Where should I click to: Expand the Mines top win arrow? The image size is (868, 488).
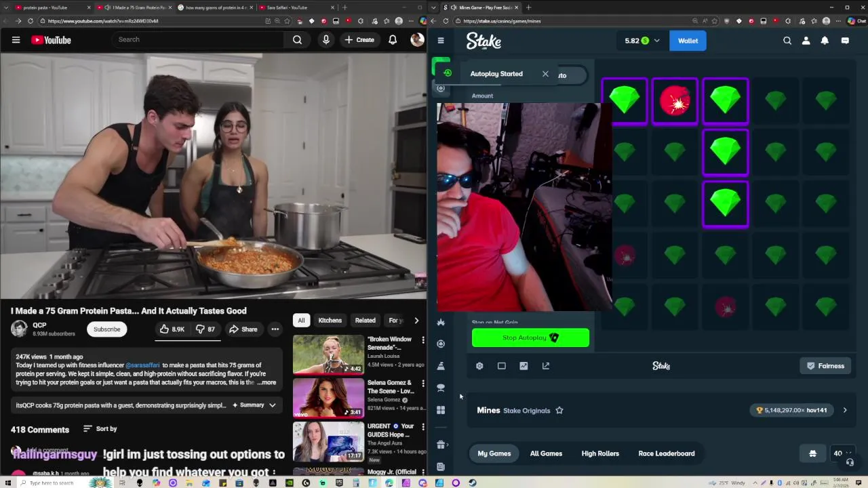click(x=845, y=410)
